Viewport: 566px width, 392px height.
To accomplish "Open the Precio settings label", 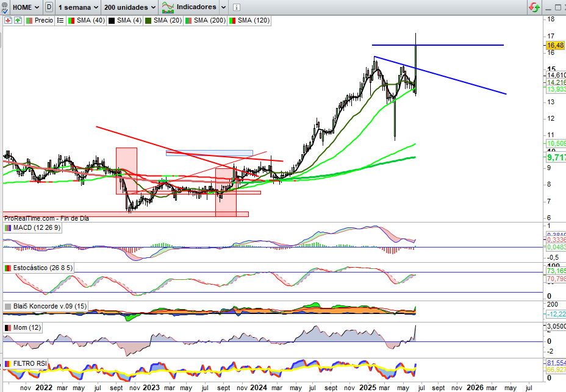I will (x=44, y=20).
